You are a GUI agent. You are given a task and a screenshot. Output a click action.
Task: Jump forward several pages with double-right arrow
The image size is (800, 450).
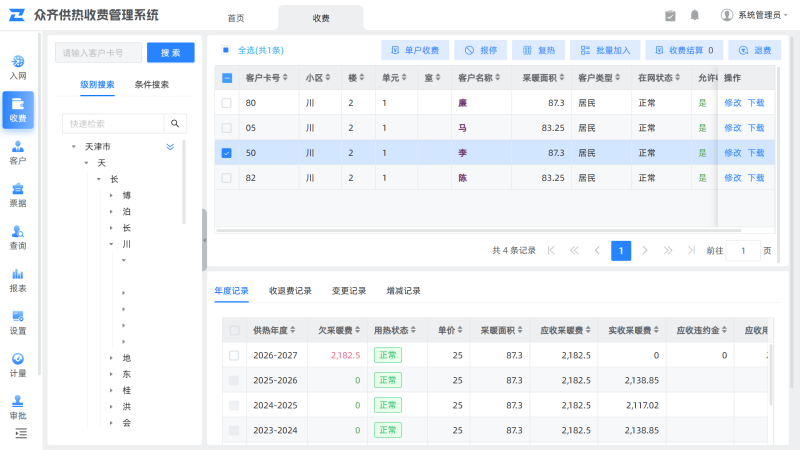(x=668, y=250)
